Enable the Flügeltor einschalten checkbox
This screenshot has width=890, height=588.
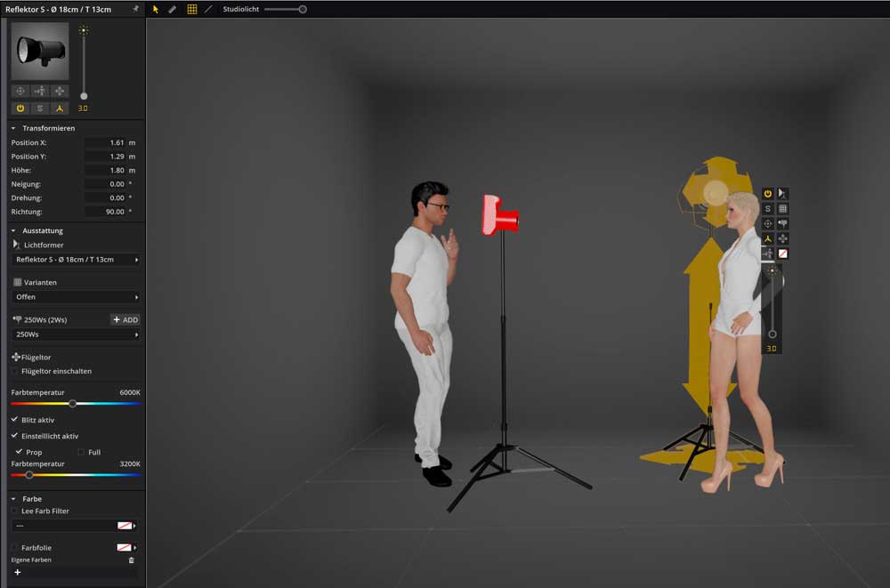[x=14, y=371]
